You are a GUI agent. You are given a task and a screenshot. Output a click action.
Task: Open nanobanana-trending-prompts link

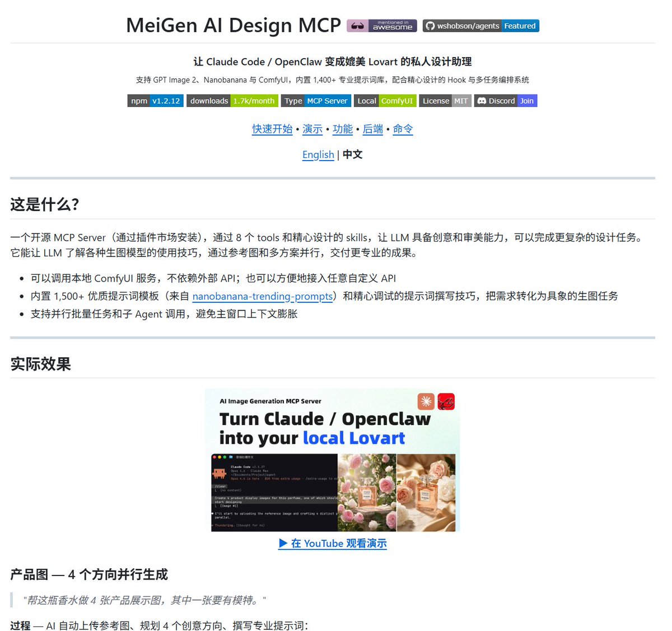tap(263, 296)
